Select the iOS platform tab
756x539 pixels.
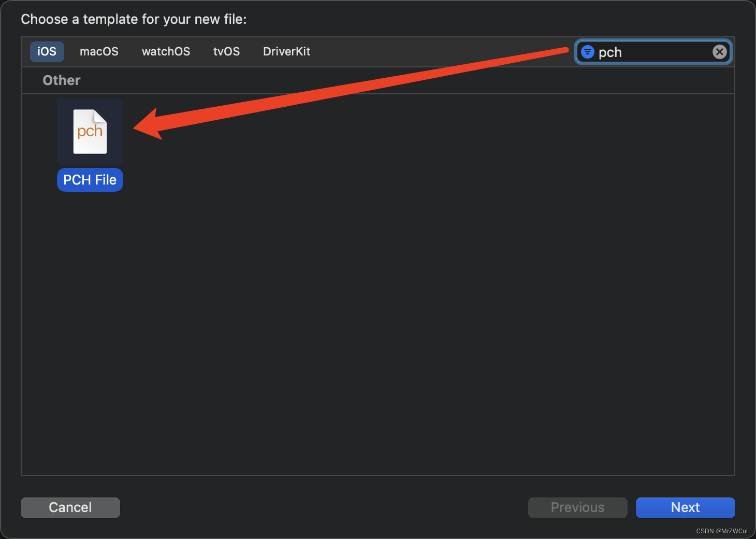coord(47,51)
